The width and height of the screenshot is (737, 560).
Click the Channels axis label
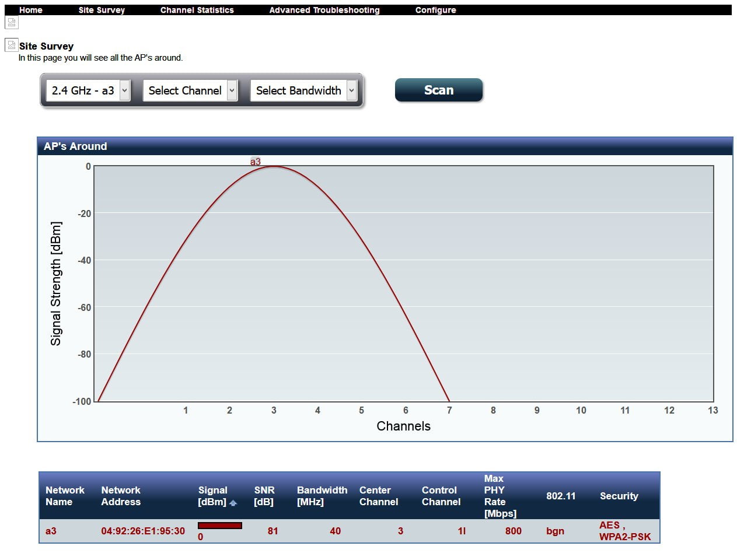point(404,426)
